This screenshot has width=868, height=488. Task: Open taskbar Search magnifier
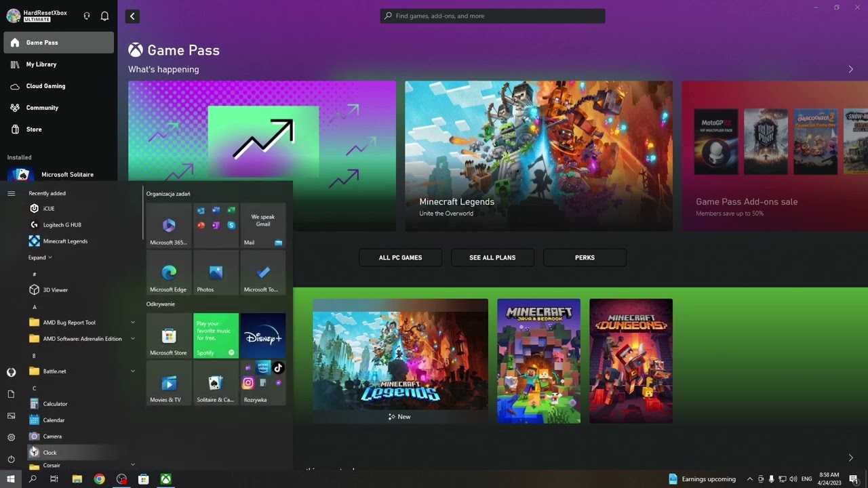point(33,479)
